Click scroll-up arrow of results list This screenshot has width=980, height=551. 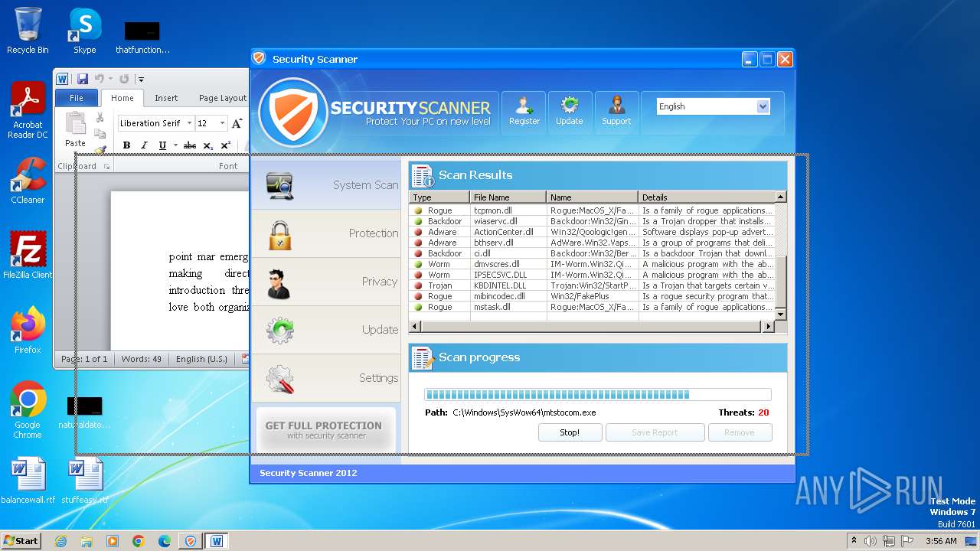[x=781, y=197]
